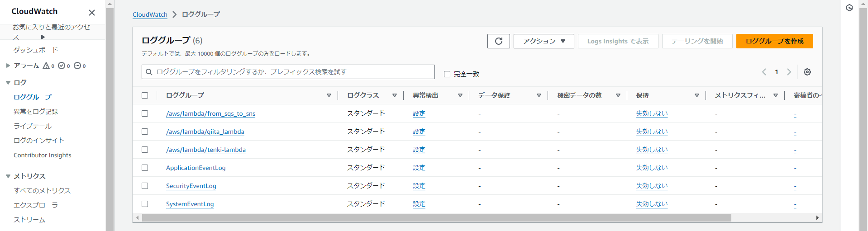
Task: Open ダッシュボード in the sidebar
Action: click(36, 50)
